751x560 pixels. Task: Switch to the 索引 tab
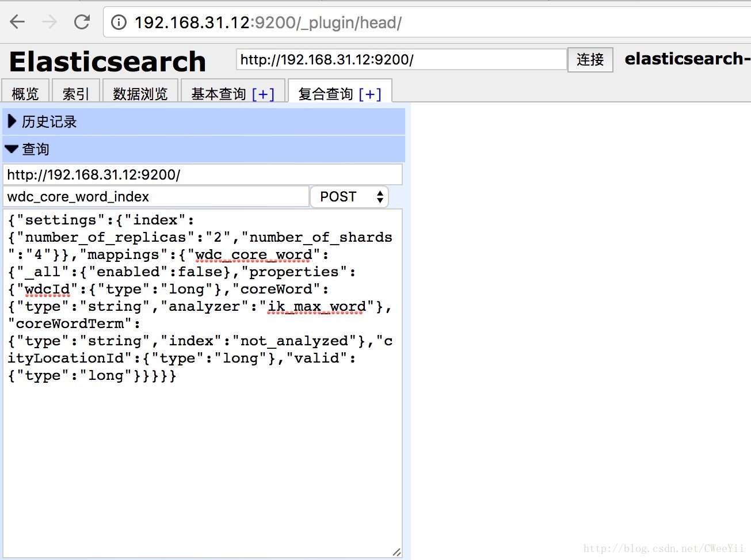pos(76,93)
